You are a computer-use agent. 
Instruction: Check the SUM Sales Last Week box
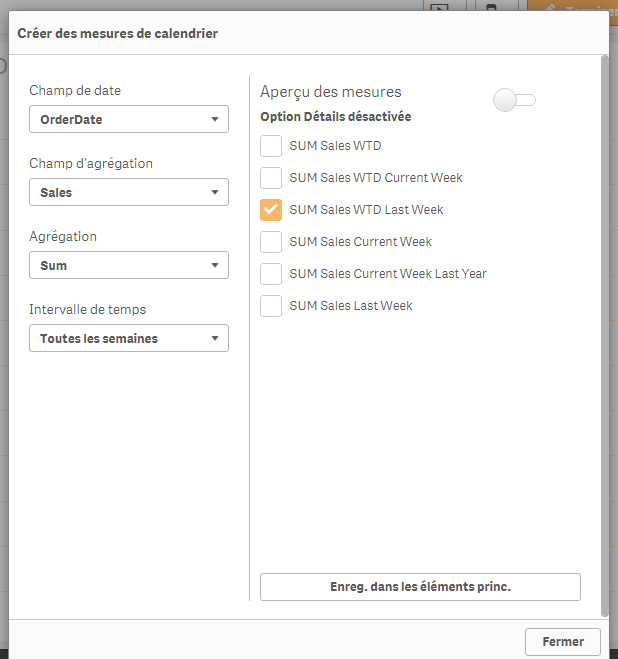point(271,305)
